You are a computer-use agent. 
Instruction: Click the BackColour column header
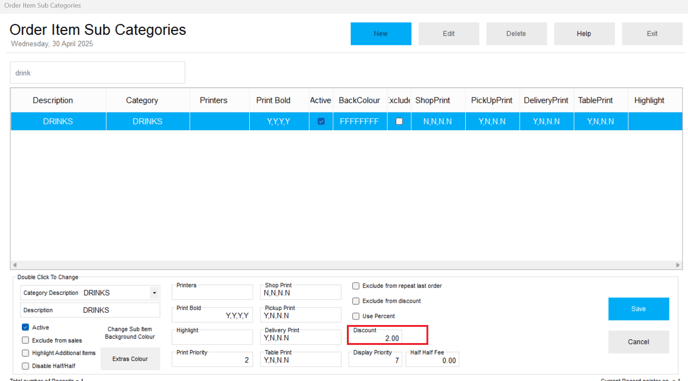click(x=360, y=100)
